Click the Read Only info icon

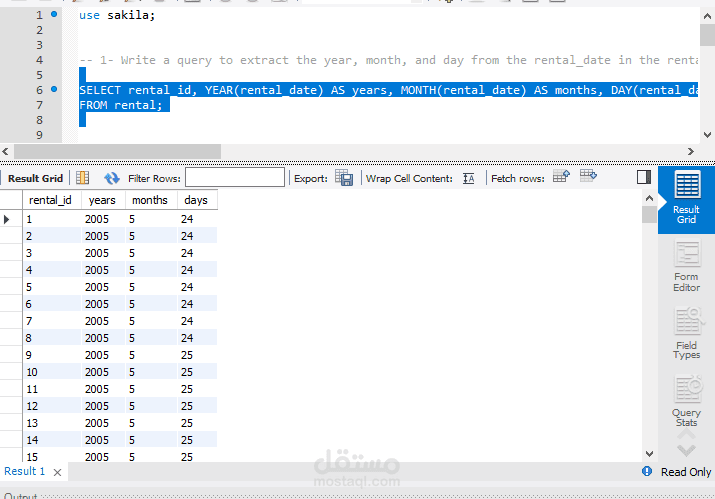(647, 471)
